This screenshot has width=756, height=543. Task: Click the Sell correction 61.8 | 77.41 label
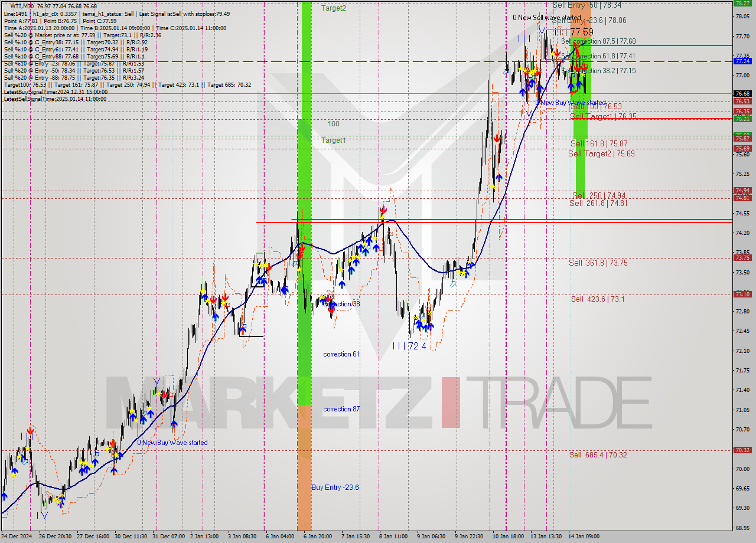[x=598, y=56]
